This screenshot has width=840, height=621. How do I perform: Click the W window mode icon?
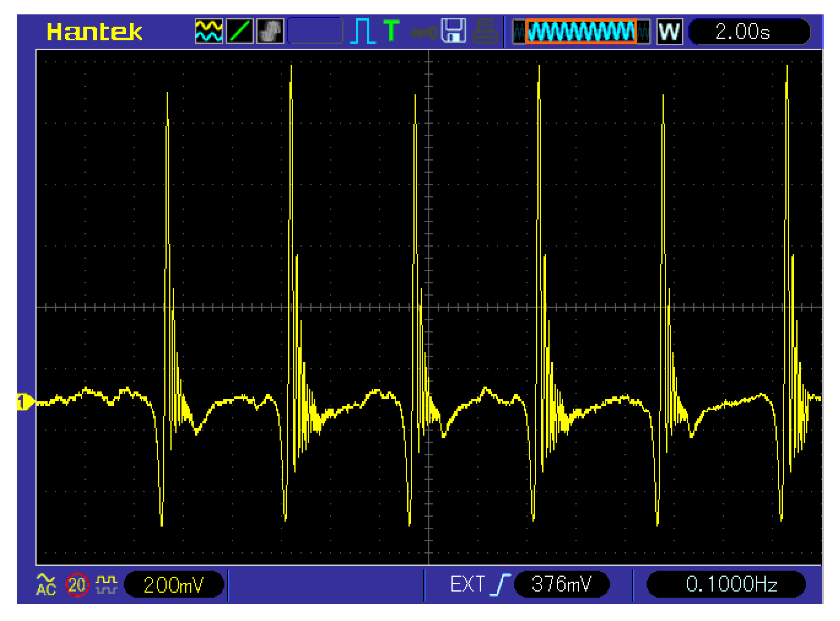[670, 31]
